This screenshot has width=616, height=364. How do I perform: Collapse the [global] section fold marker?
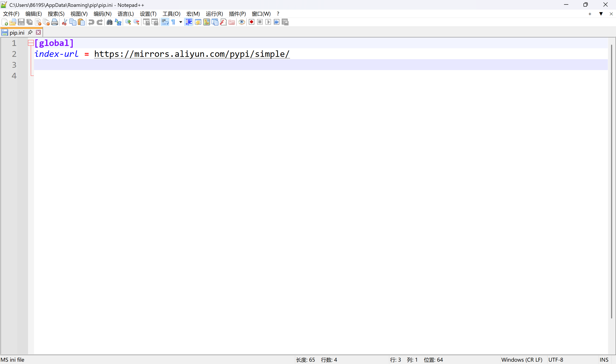coord(31,43)
